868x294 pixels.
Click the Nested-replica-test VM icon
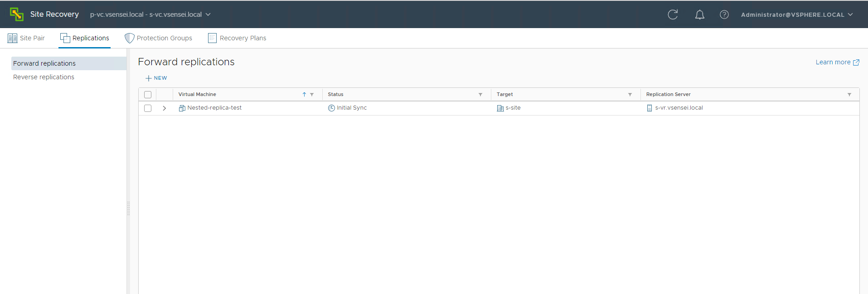(182, 108)
